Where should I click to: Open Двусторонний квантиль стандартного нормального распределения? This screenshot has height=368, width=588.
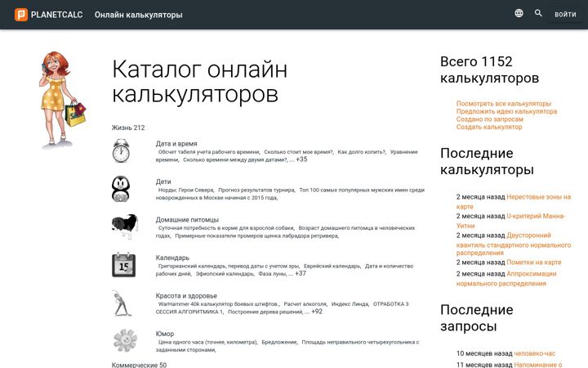tap(514, 245)
